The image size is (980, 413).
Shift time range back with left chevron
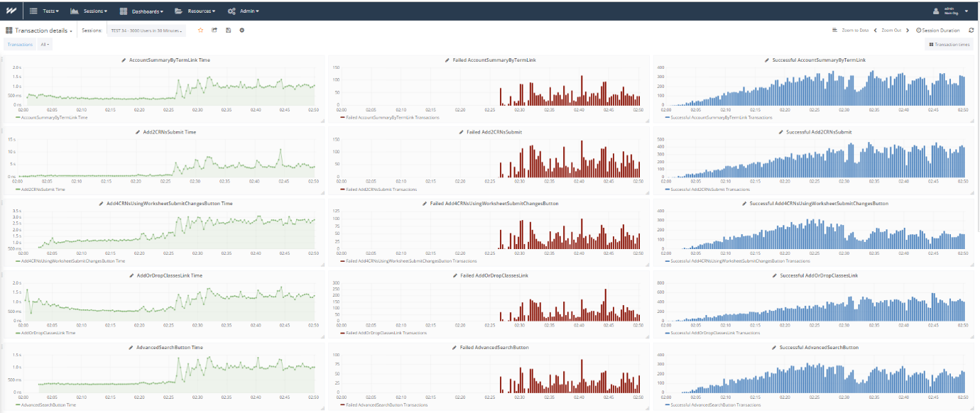(875, 31)
